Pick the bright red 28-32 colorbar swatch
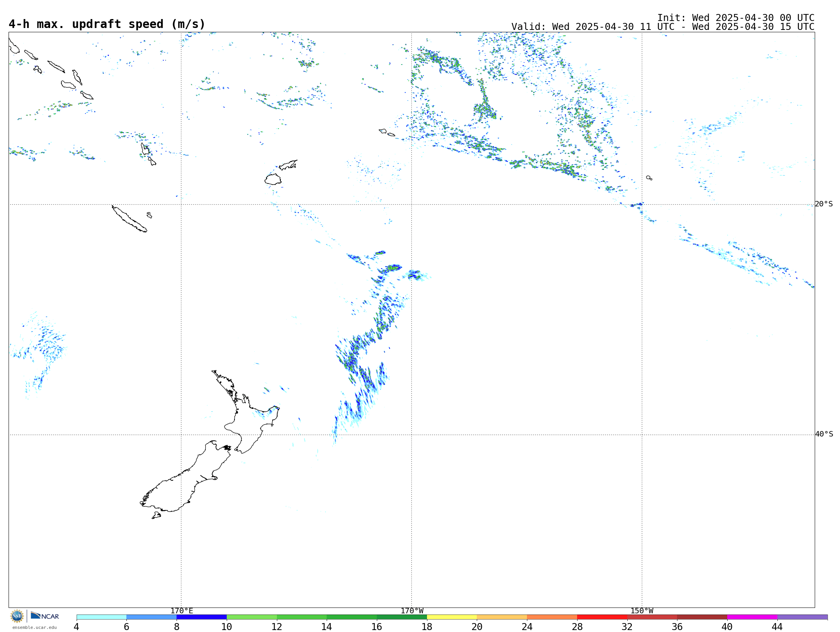This screenshot has height=632, width=840. point(602,617)
